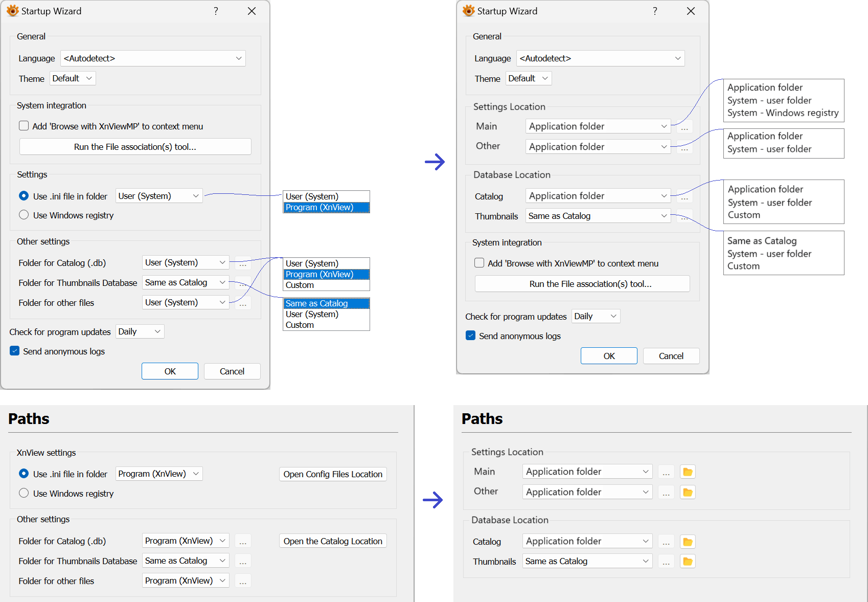
Task: Expand Theme dropdown in right Startup Wizard
Action: [x=529, y=78]
